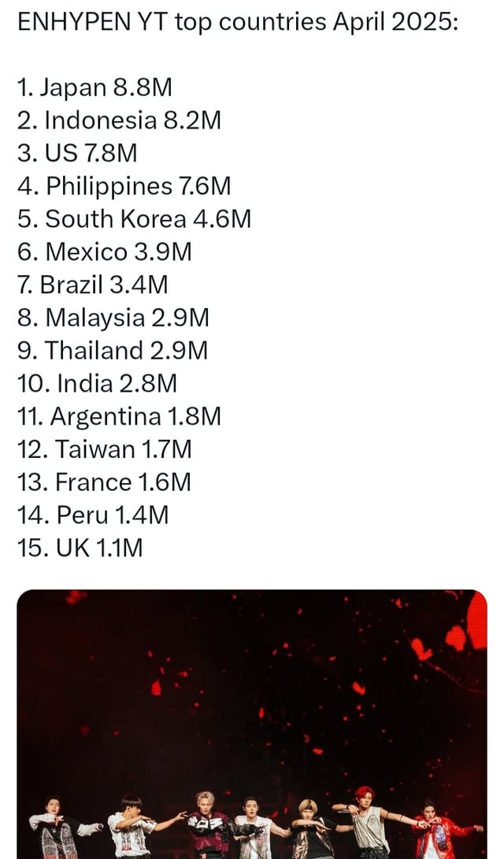Image resolution: width=504 pixels, height=859 pixels.
Task: Select the "7. Brazil 3.4M" line
Action: 92,284
